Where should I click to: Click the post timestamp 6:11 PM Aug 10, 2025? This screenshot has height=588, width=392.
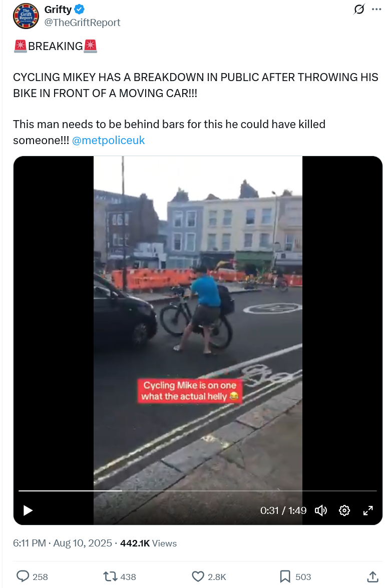tap(62, 543)
